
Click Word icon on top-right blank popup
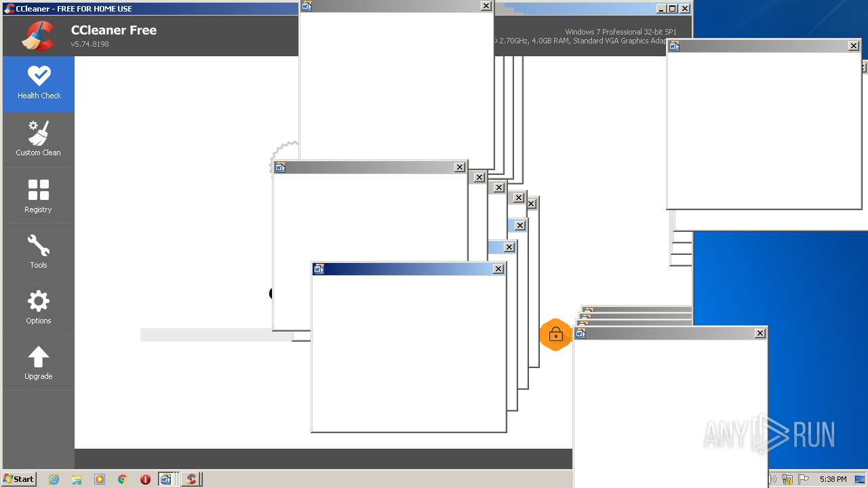674,46
